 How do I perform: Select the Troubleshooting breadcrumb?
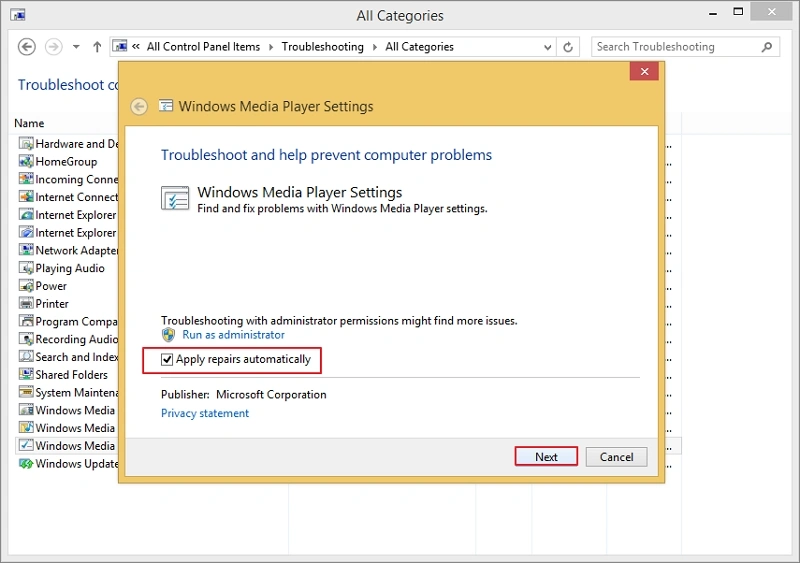(x=322, y=46)
